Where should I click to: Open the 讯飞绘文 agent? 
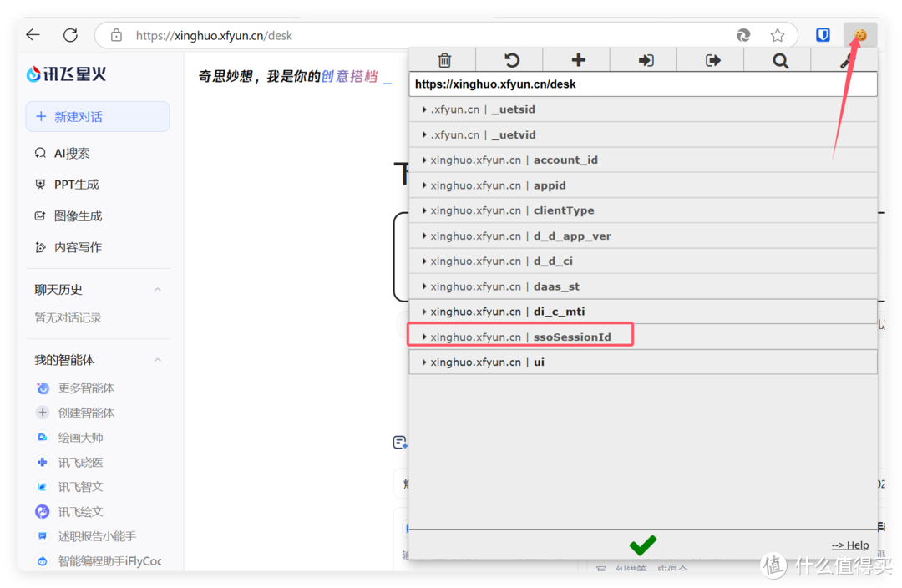click(69, 511)
